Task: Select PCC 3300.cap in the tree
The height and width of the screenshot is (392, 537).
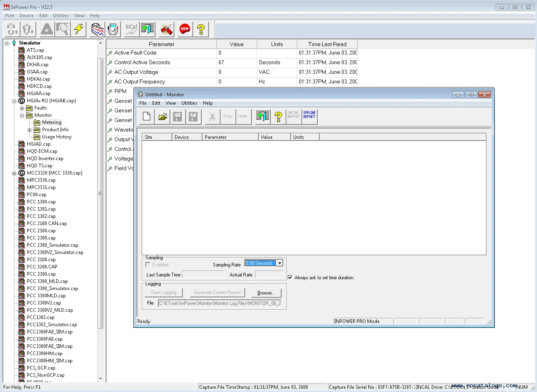Action: (41, 274)
